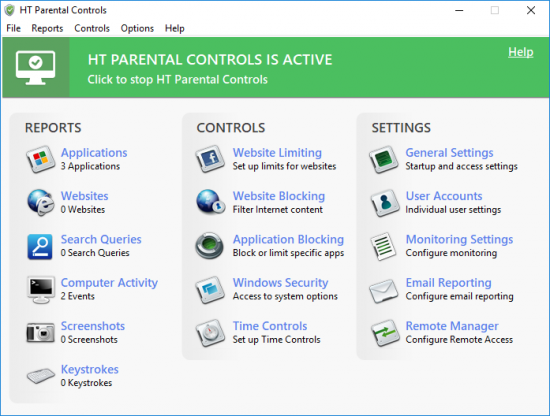Open the Application Blocking link
Image resolution: width=550 pixels, height=416 pixels.
point(288,239)
